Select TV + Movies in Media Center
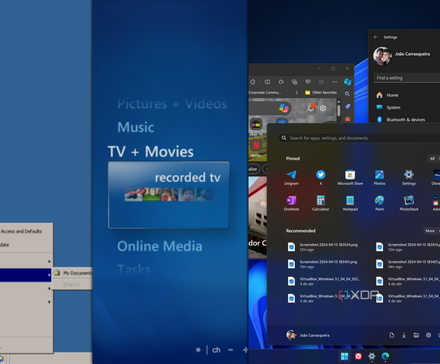This screenshot has width=440, height=364. (x=151, y=152)
